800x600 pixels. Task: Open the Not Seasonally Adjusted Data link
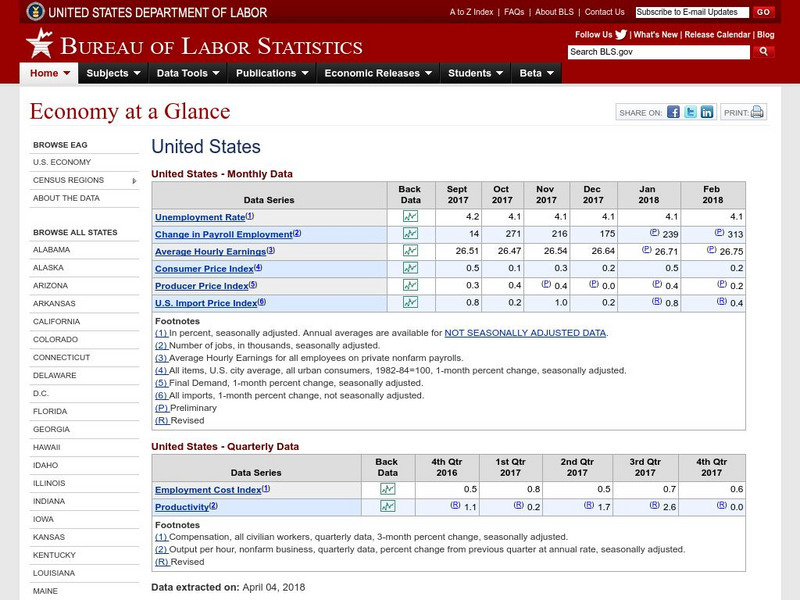[525, 333]
